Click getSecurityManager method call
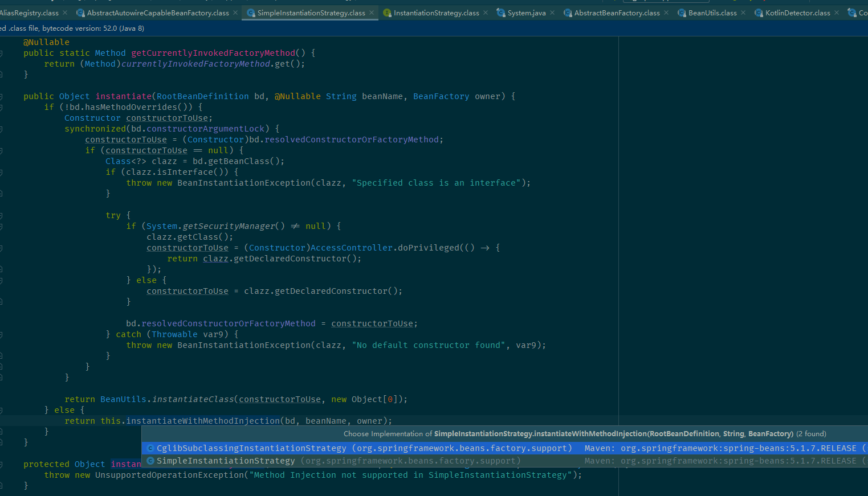 pyautogui.click(x=229, y=226)
